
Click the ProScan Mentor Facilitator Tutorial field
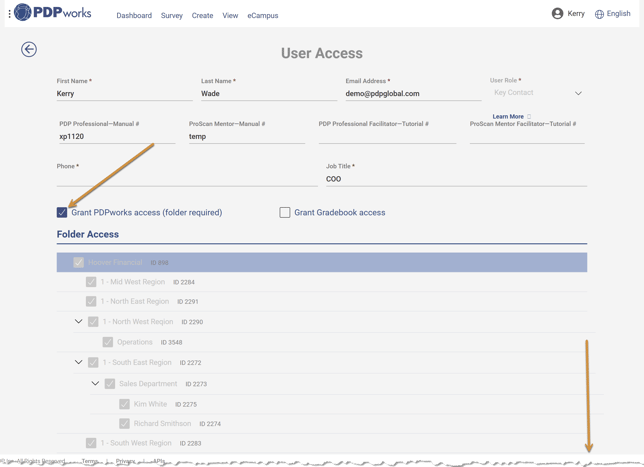(527, 137)
